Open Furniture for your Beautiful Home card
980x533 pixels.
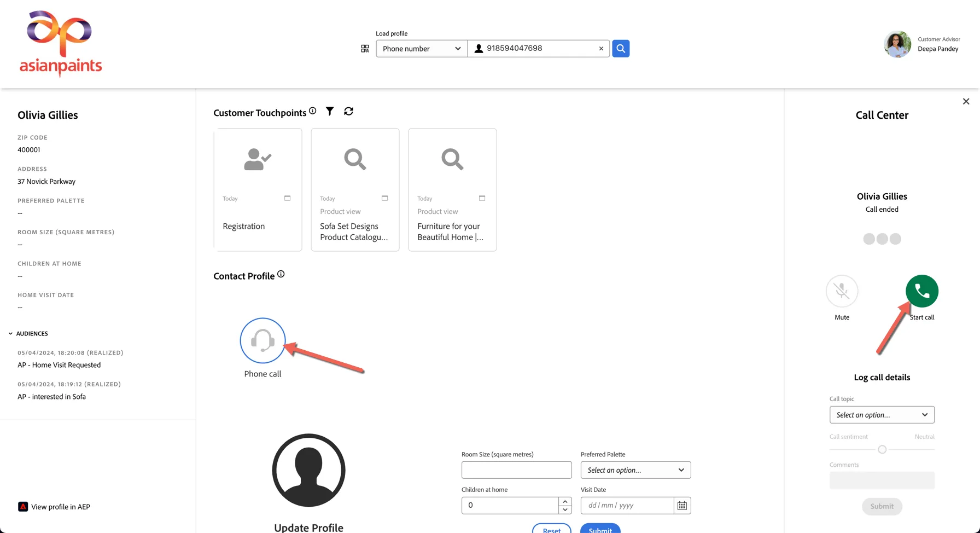click(x=452, y=190)
